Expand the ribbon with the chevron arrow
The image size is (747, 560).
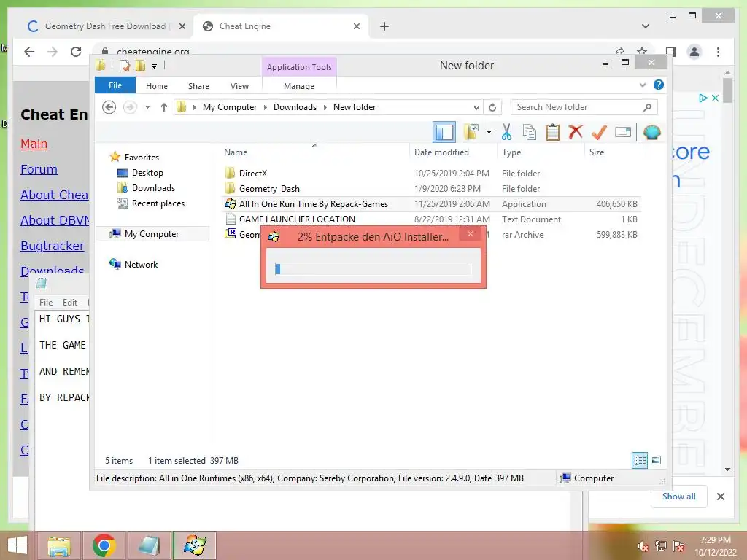[642, 85]
